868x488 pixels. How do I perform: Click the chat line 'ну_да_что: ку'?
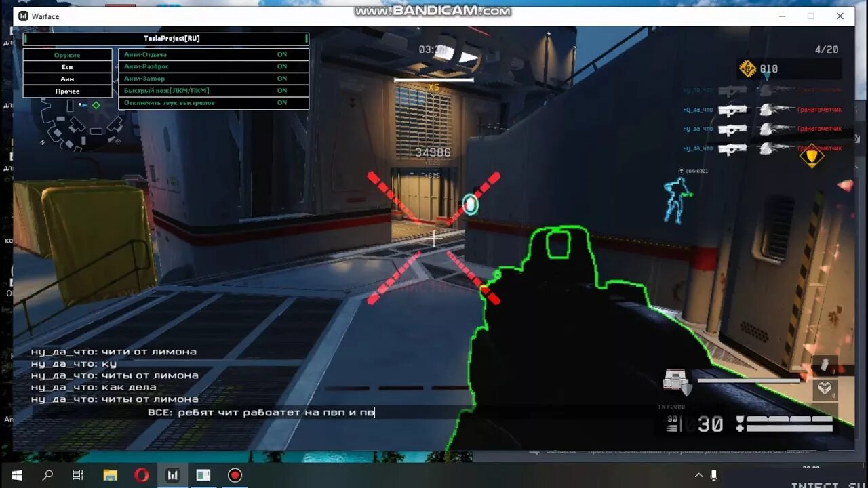(74, 364)
